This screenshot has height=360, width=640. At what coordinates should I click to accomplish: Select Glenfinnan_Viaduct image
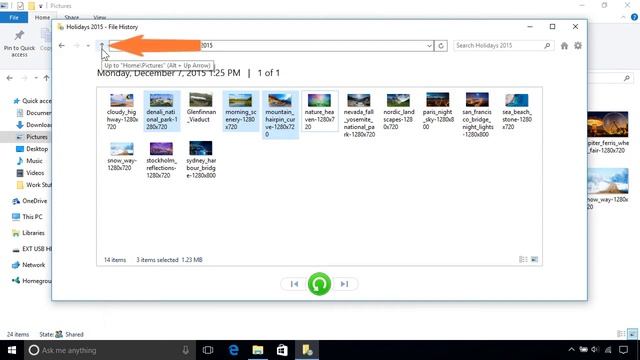tap(201, 108)
